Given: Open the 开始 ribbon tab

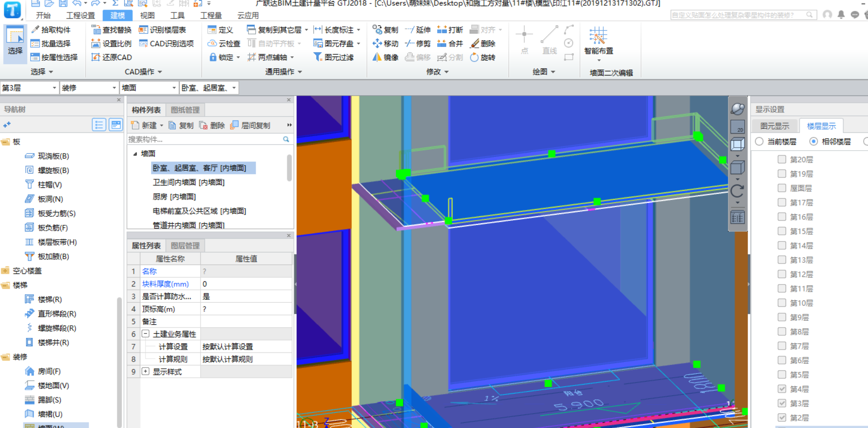Looking at the screenshot, I should pos(43,15).
